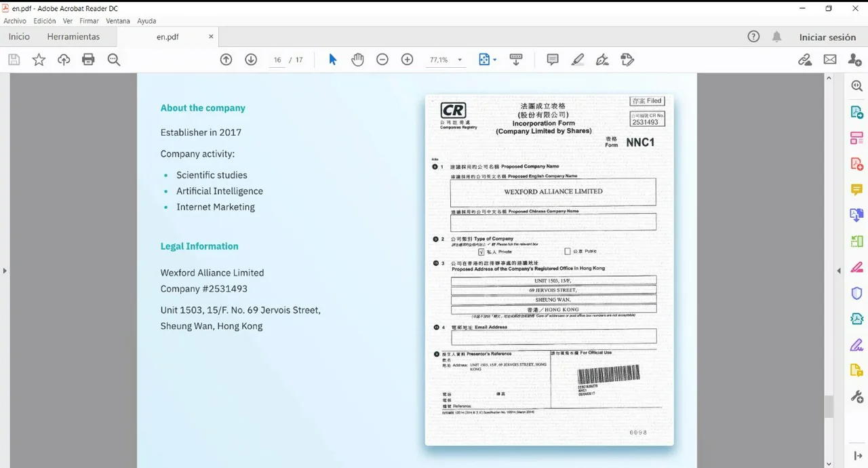Click the print file icon
Screen dimensions: 868x468
coord(88,60)
